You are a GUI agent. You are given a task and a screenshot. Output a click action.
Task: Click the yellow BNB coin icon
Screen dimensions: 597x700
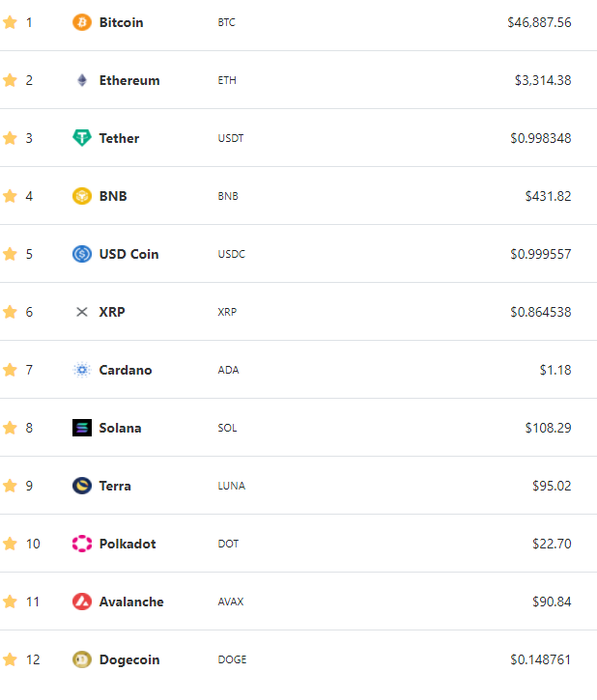pyautogui.click(x=82, y=196)
